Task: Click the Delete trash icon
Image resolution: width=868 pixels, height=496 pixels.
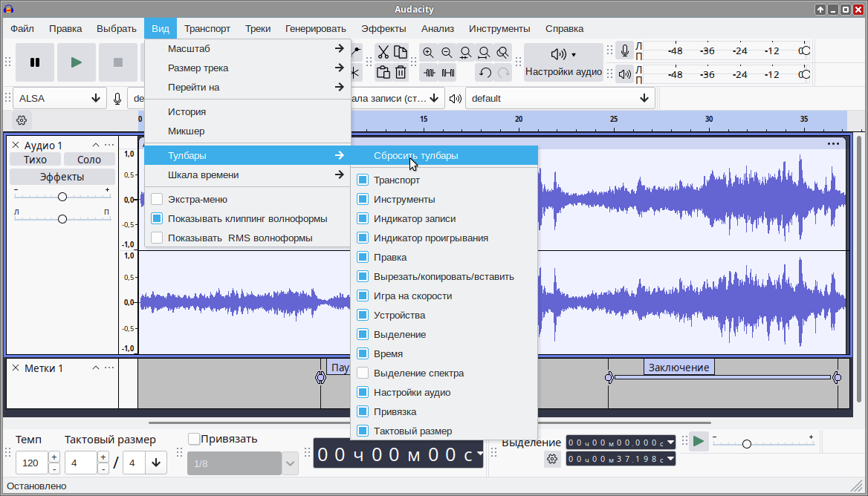Action: [401, 72]
